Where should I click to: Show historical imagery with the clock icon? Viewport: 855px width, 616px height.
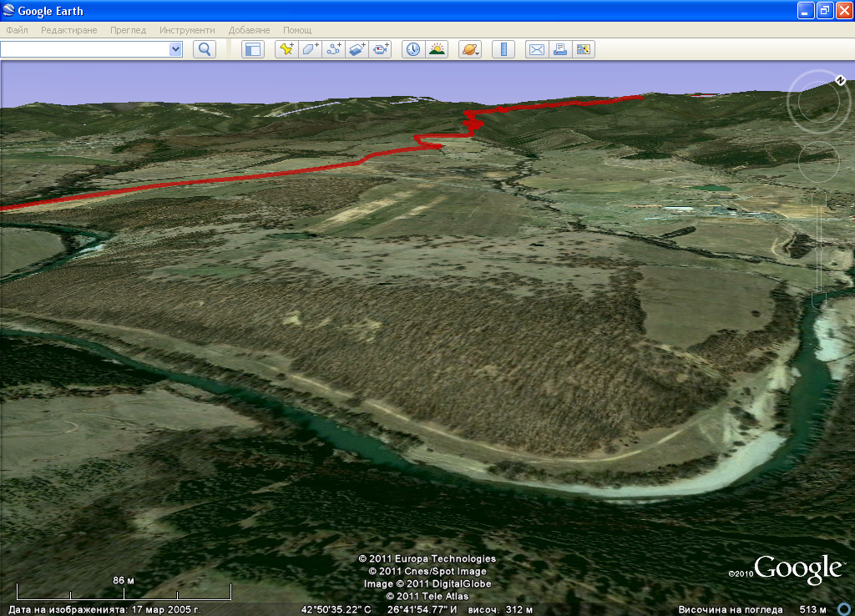[413, 49]
